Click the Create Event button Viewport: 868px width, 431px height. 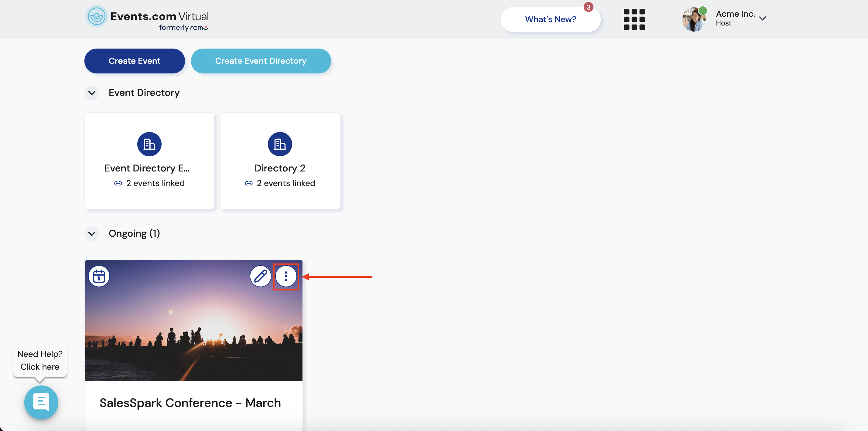[135, 61]
